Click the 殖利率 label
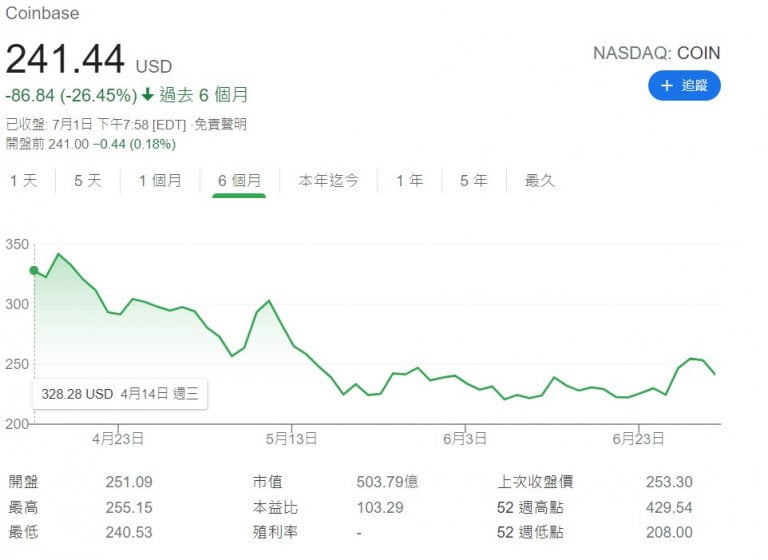768x560 pixels. pos(275,532)
